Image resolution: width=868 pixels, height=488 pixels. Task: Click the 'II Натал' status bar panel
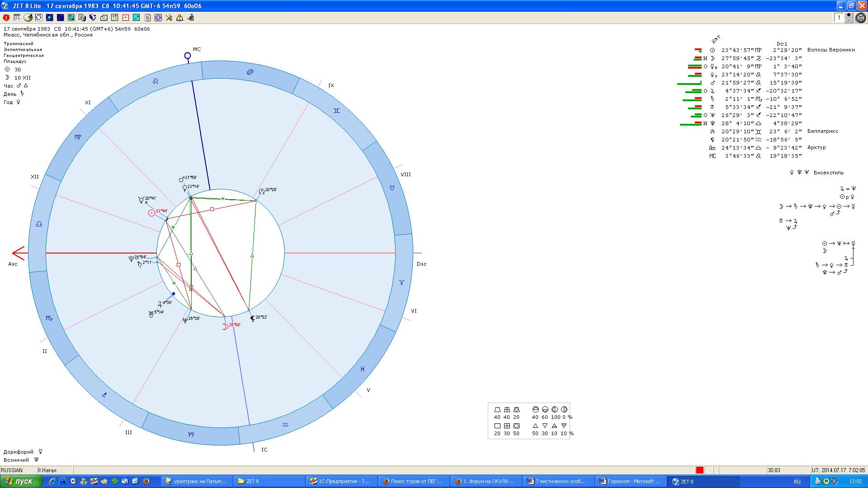[x=53, y=470]
